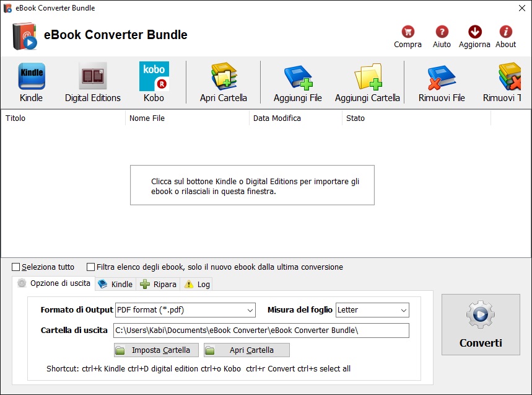Add a folder with Aggiungi Cartella
Screen dimensions: 532x395
tap(368, 76)
